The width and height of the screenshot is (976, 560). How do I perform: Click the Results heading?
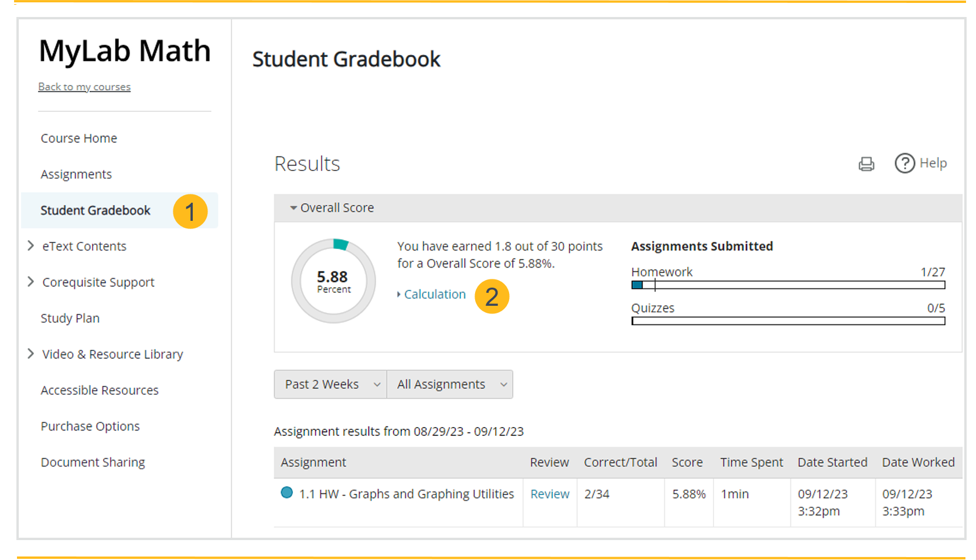coord(307,163)
